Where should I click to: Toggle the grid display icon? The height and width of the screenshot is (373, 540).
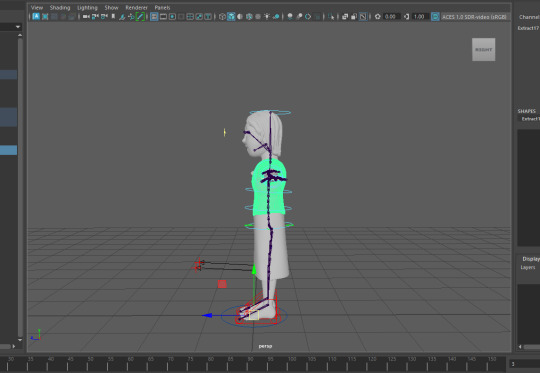pos(154,17)
